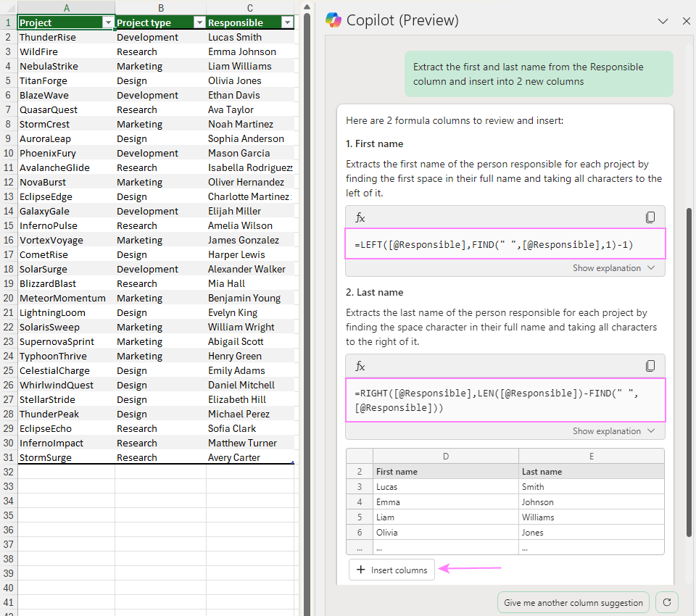
Task: Select cell Sofia Clark
Action: point(250,429)
